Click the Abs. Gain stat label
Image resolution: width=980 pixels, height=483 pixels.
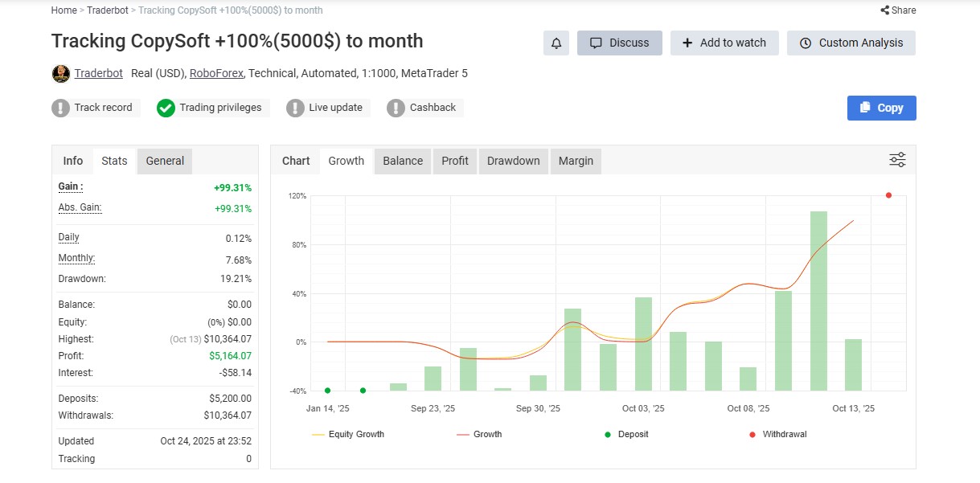[80, 207]
